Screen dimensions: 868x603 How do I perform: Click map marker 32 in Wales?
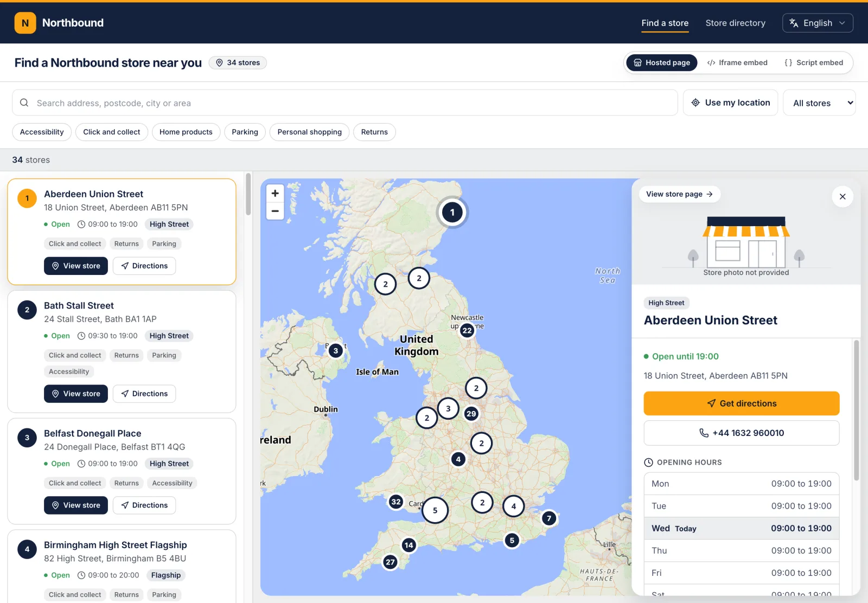[x=396, y=502]
